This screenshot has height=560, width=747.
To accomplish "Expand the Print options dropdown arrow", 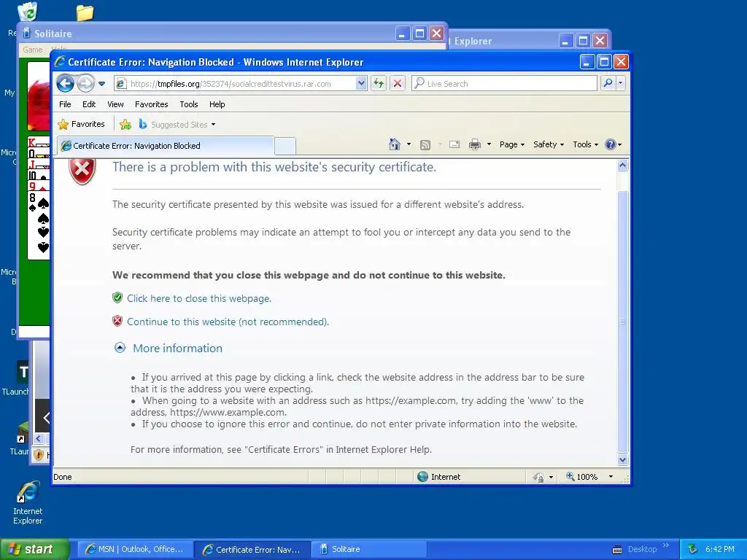I will [489, 144].
